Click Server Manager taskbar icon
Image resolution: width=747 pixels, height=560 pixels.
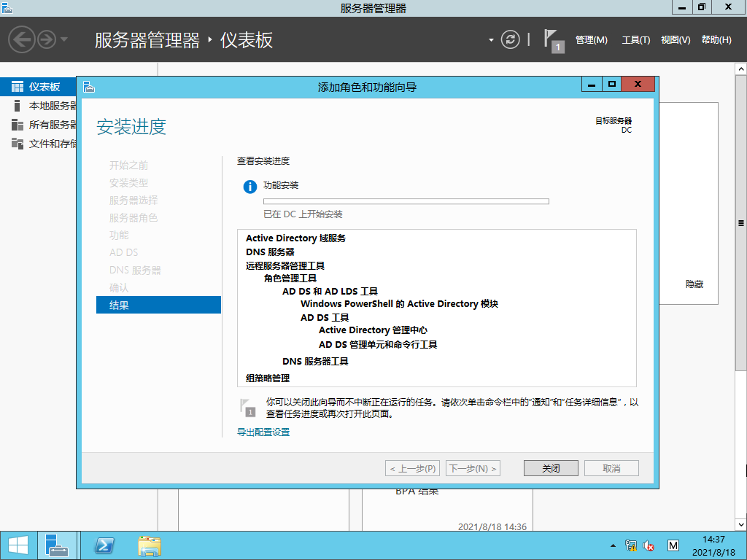click(x=57, y=545)
